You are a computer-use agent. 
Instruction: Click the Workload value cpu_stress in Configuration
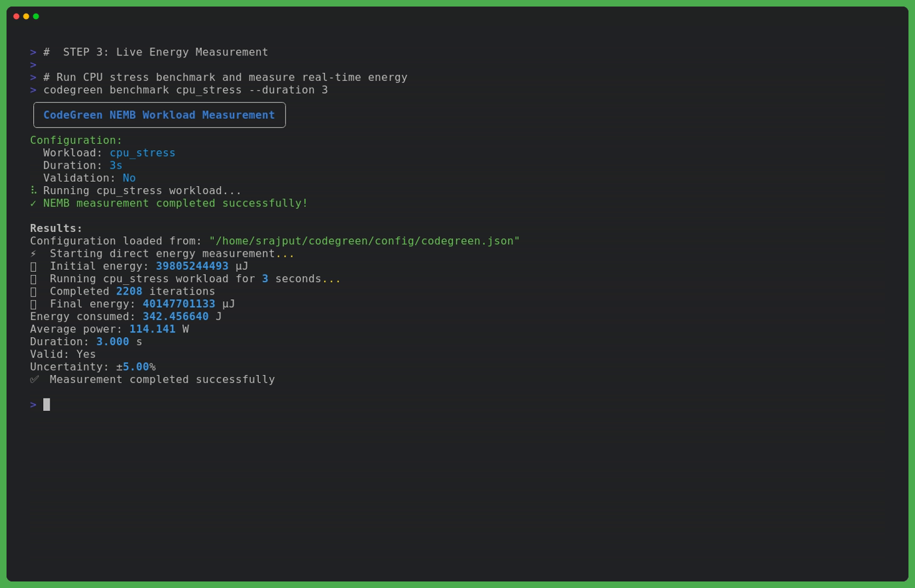142,153
